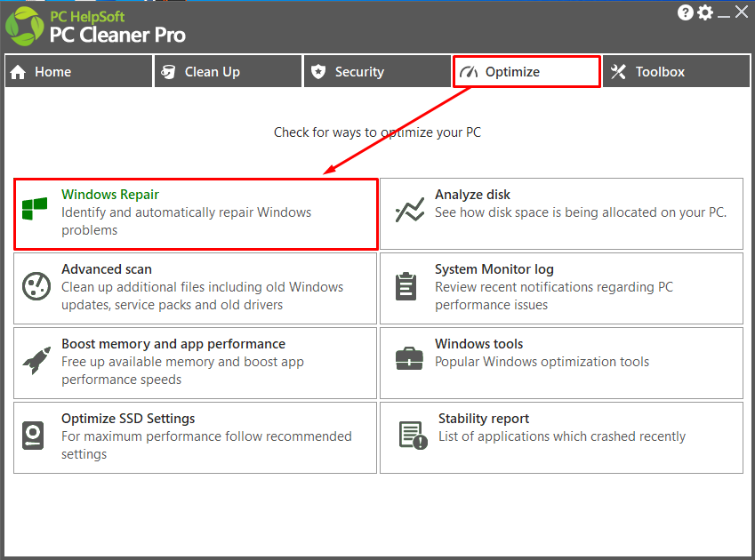Open the Security tab
This screenshot has width=755, height=560.
(377, 72)
